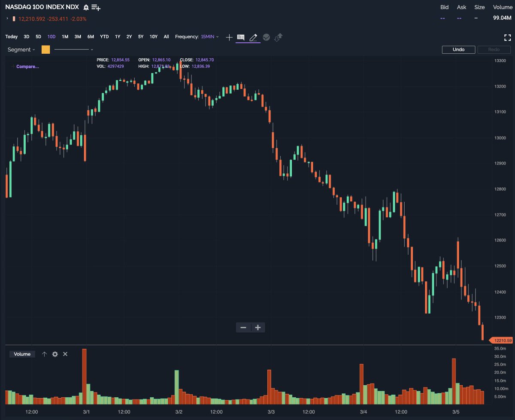This screenshot has width=515, height=420.
Task: Set a price alert with bell icon
Action: [86, 7]
